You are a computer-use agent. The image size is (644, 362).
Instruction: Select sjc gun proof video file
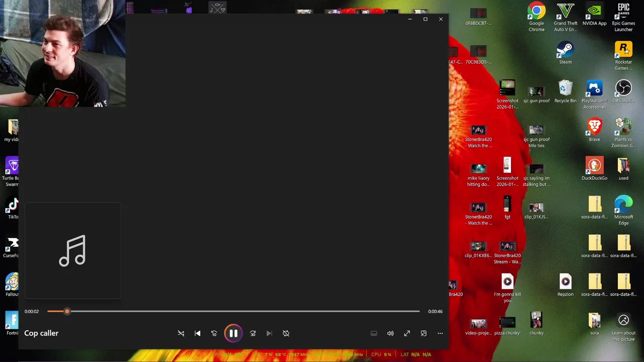click(536, 95)
